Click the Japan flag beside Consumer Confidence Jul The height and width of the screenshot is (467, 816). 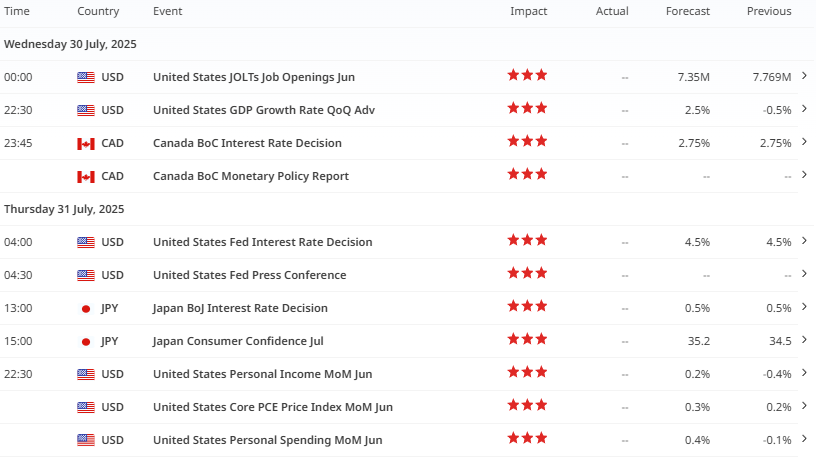tap(86, 342)
